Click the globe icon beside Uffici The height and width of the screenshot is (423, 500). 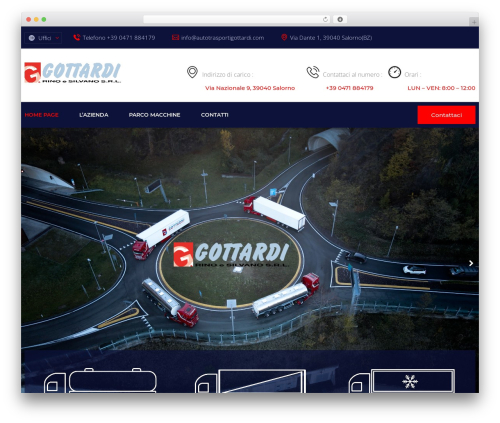tap(32, 38)
